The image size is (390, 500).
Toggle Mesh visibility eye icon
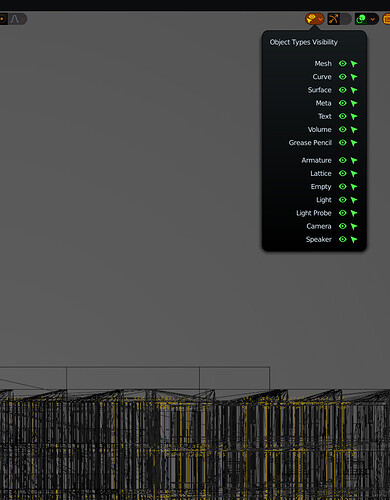click(342, 63)
